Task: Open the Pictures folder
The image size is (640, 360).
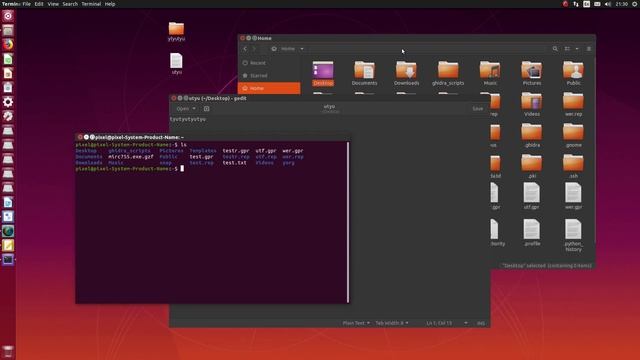Action: (532, 73)
